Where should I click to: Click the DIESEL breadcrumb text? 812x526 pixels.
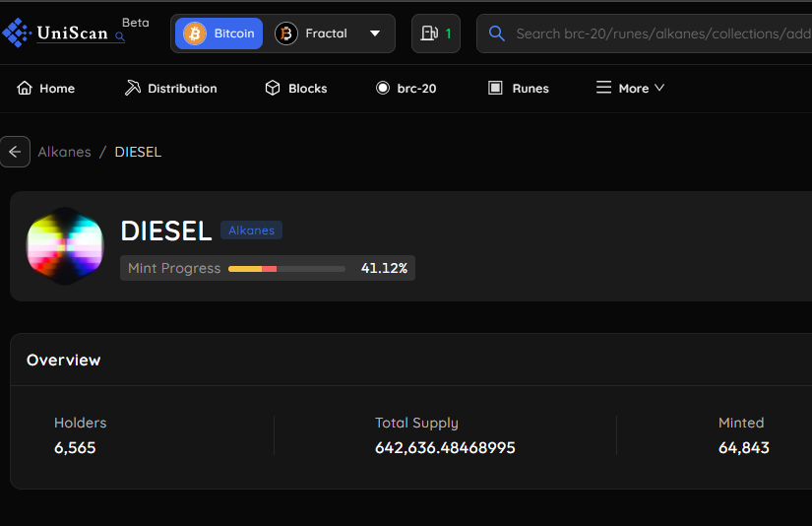(x=138, y=152)
